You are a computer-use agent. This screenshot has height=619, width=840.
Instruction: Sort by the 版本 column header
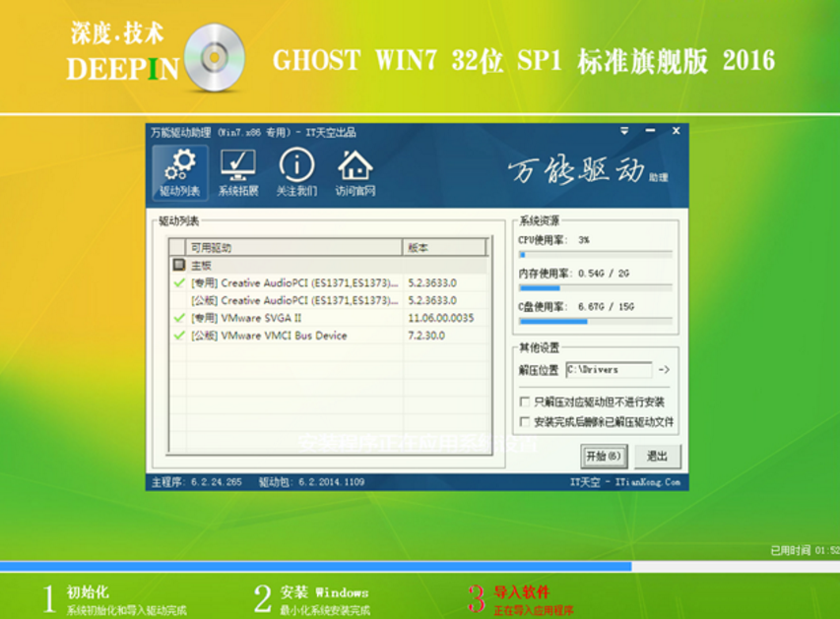click(444, 247)
